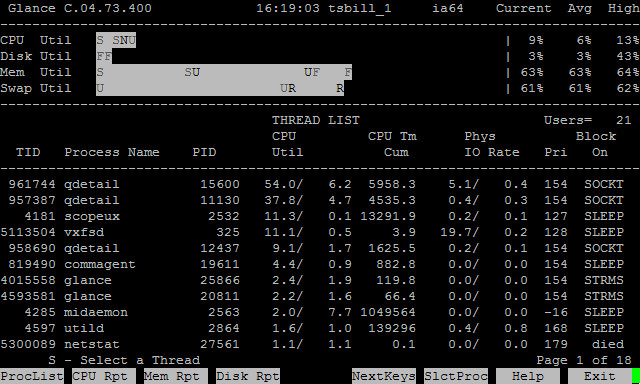640x384 pixels.
Task: Select thread TID 961744
Action: click(32, 184)
